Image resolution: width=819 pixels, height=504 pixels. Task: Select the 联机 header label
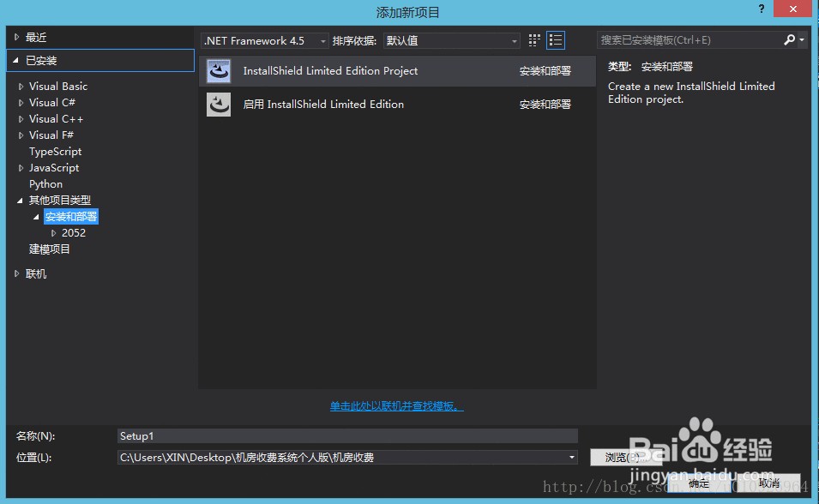click(36, 273)
